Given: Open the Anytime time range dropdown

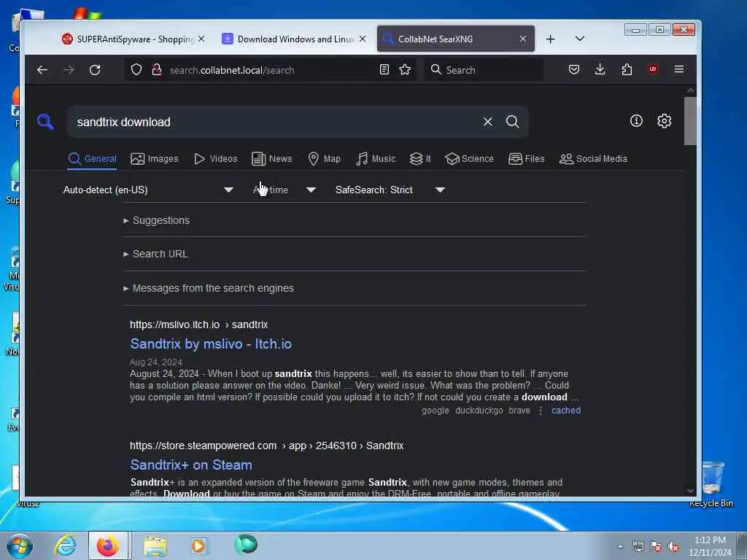Looking at the screenshot, I should (285, 190).
